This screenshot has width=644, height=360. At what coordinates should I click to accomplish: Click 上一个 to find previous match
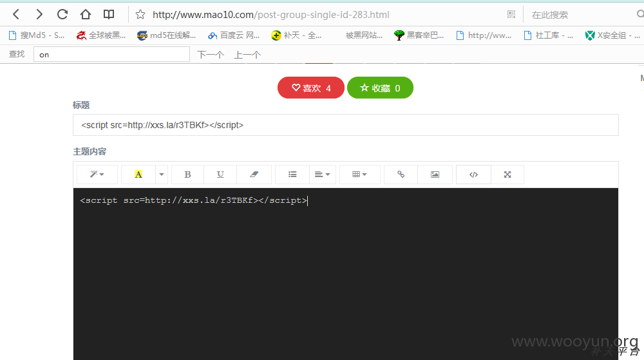pyautogui.click(x=247, y=55)
